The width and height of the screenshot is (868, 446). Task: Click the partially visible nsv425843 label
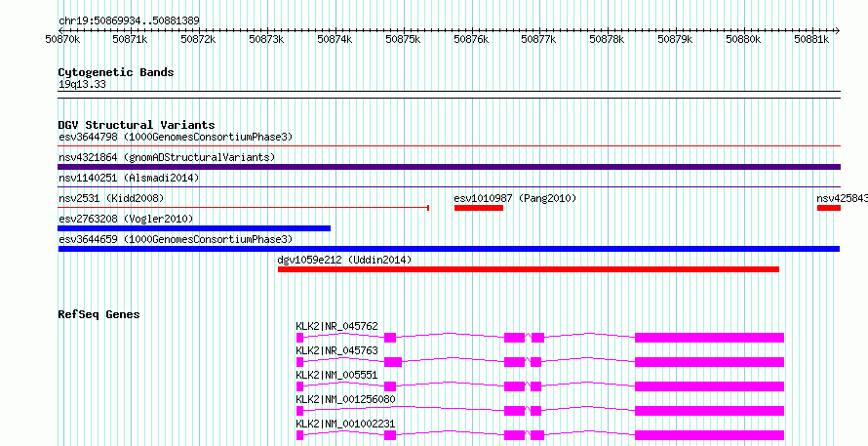842,198
